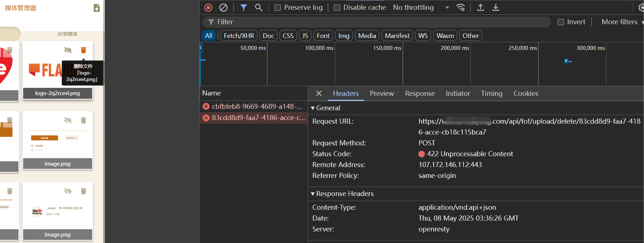Viewport: 644px width, 243px height.
Task: Select the All request type filter
Action: pos(209,36)
